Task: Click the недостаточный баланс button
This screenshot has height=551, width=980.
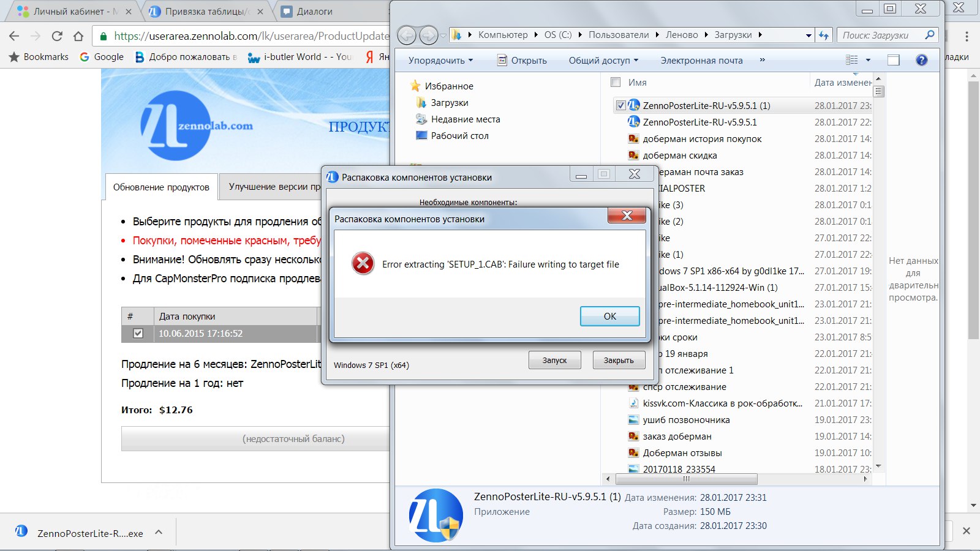Action: 256,439
